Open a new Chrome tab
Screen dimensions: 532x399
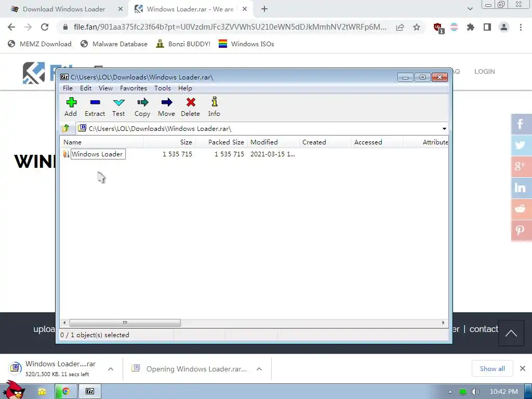pos(264,9)
